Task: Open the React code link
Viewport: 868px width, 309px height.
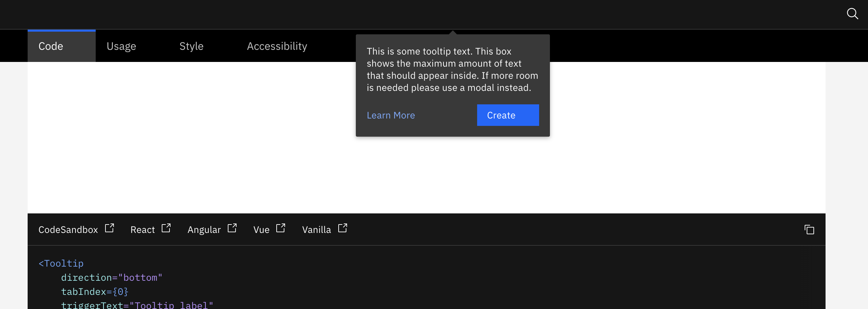Action: pyautogui.click(x=143, y=230)
